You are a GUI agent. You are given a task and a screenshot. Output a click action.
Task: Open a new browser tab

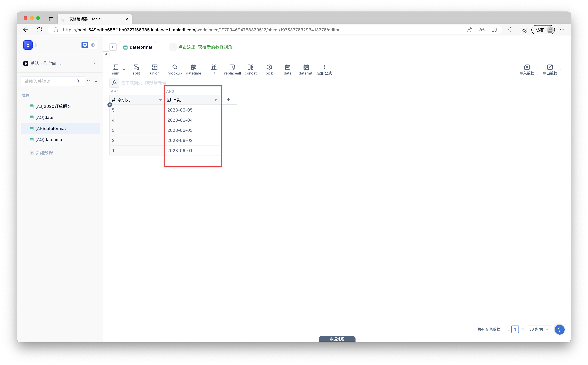[x=137, y=19]
